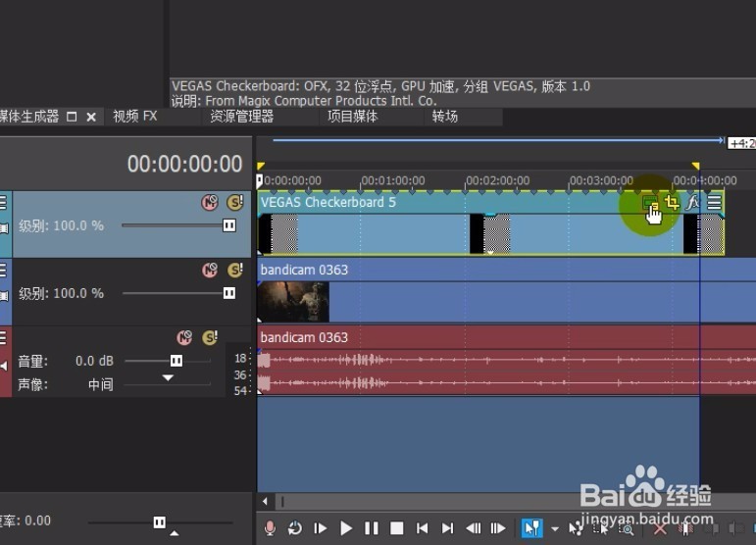This screenshot has height=545, width=756.
Task: Go to the start of the timeline
Action: pos(423,528)
